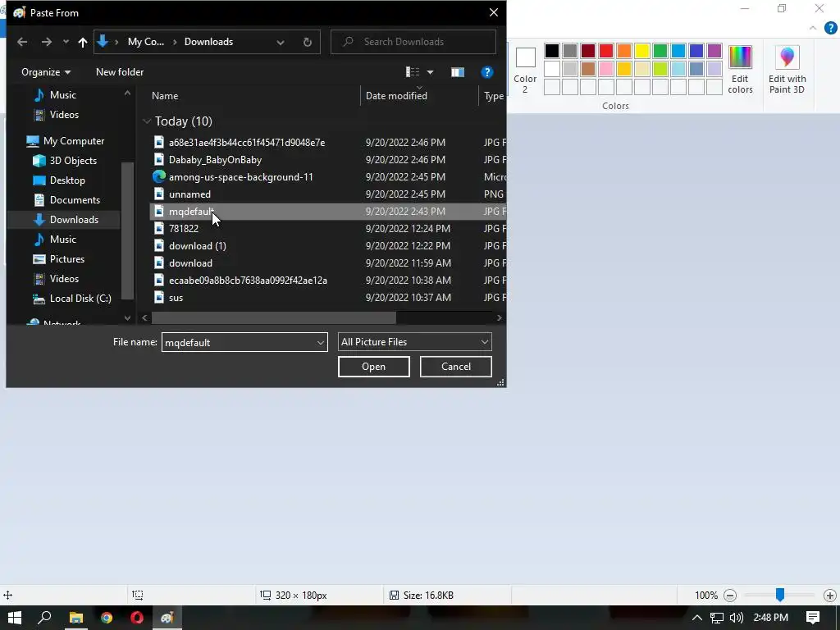Launch Opera from taskbar
Screen dimensions: 840x630
click(x=137, y=618)
